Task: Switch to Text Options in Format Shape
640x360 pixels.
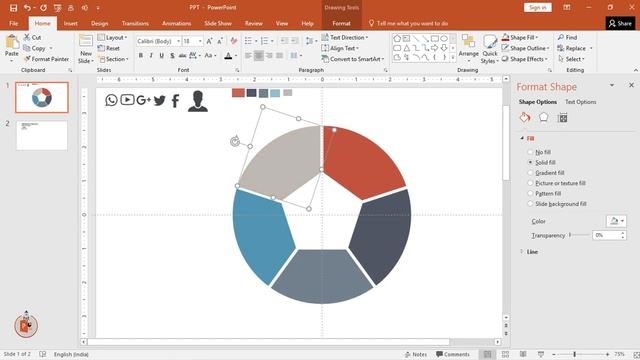Action: coord(580,102)
